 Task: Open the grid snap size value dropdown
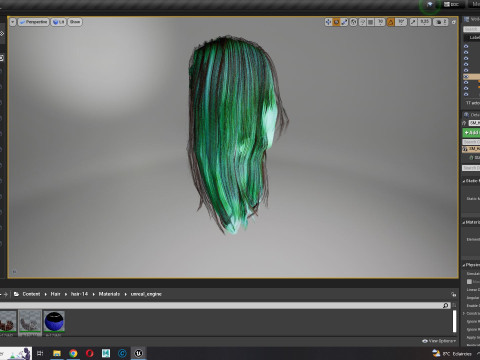click(380, 22)
